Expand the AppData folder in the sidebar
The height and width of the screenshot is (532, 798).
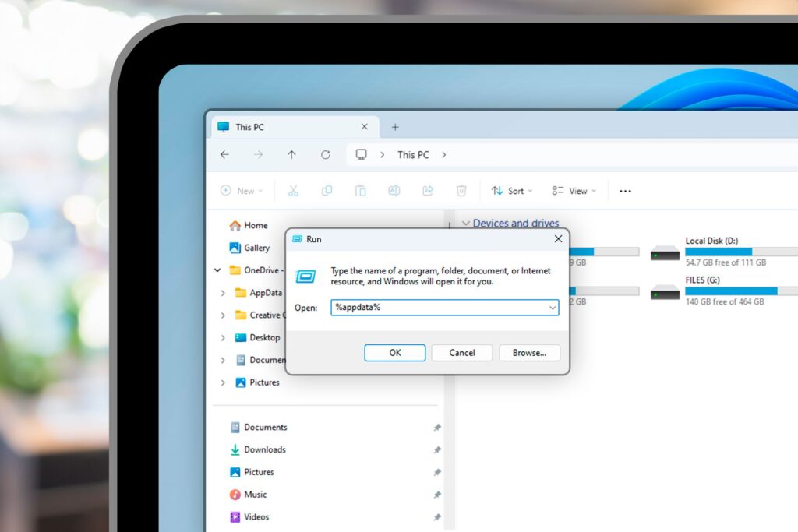[223, 293]
